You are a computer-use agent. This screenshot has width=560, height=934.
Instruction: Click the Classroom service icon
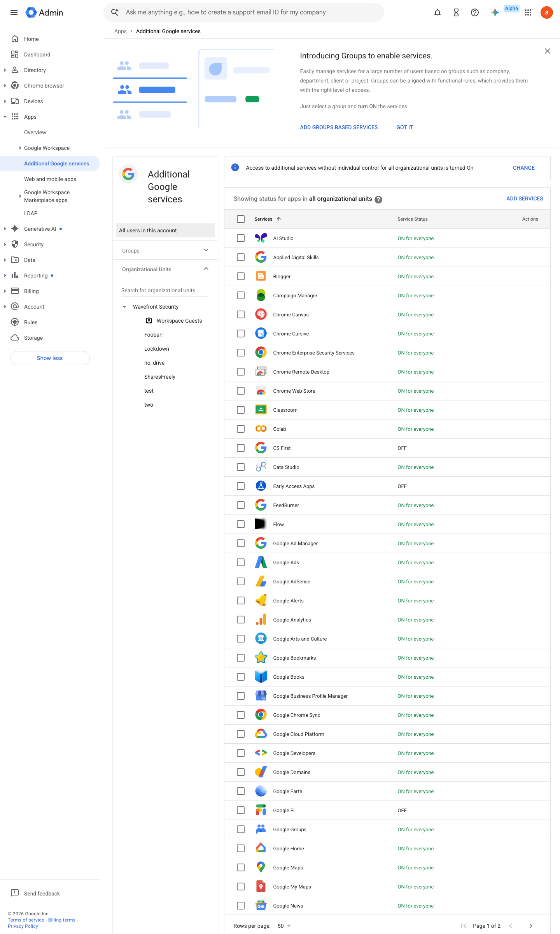click(261, 409)
